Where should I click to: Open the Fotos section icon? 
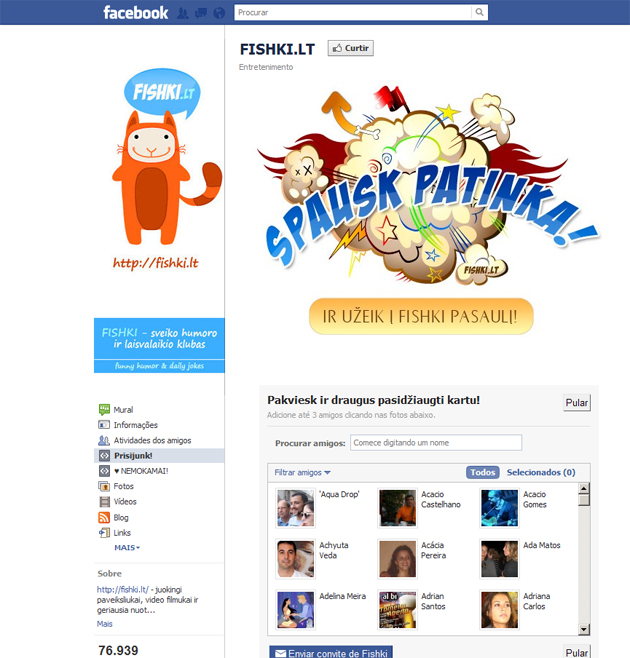click(x=104, y=486)
